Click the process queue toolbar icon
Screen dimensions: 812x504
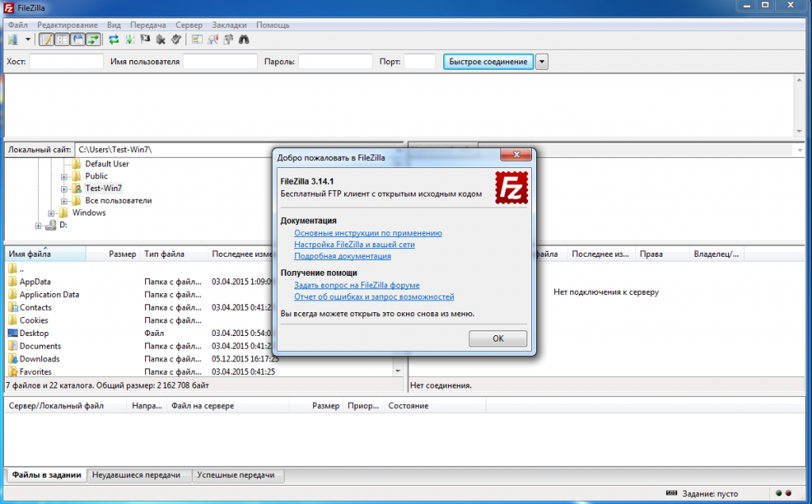click(129, 40)
